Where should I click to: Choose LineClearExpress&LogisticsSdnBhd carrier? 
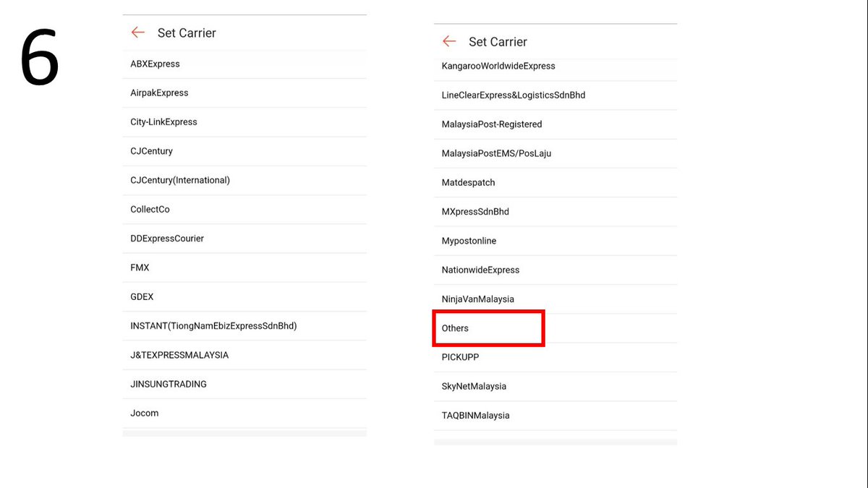click(x=556, y=95)
